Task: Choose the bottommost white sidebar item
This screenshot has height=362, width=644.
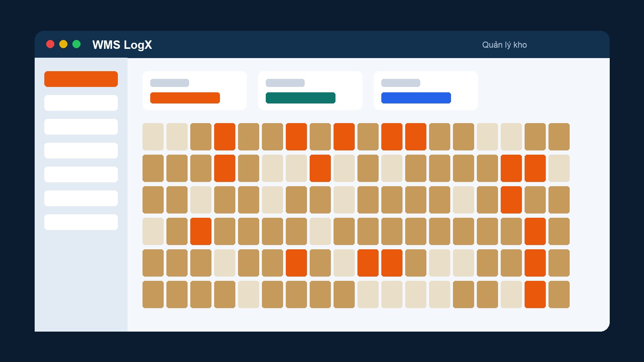Action: point(81,222)
